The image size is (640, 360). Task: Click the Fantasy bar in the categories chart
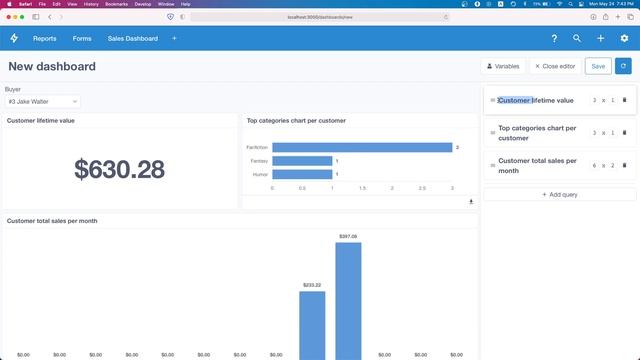tap(302, 161)
